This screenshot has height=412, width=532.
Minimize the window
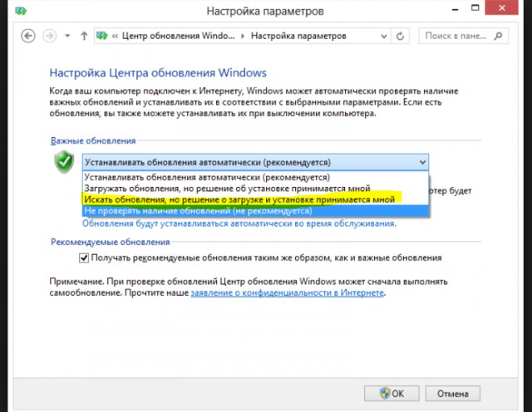(x=455, y=9)
